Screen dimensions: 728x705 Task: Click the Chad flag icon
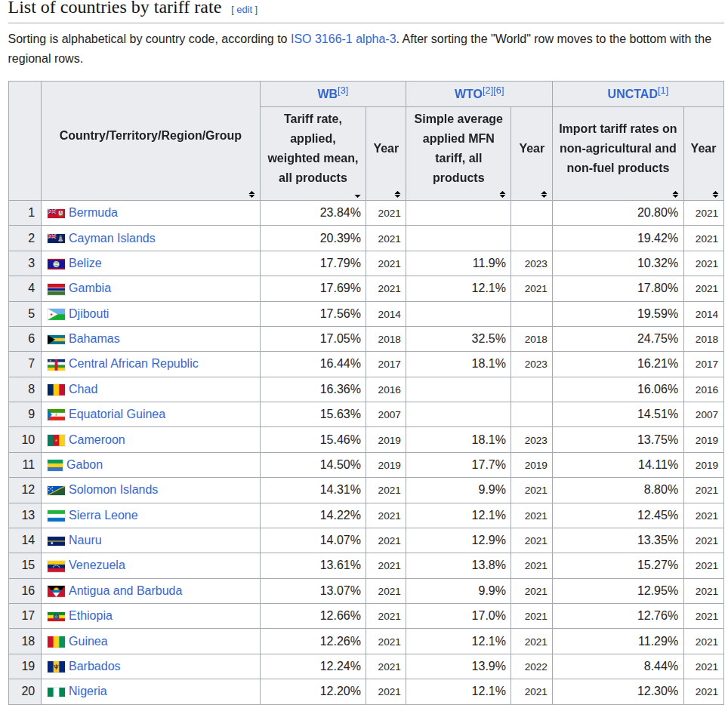(56, 389)
